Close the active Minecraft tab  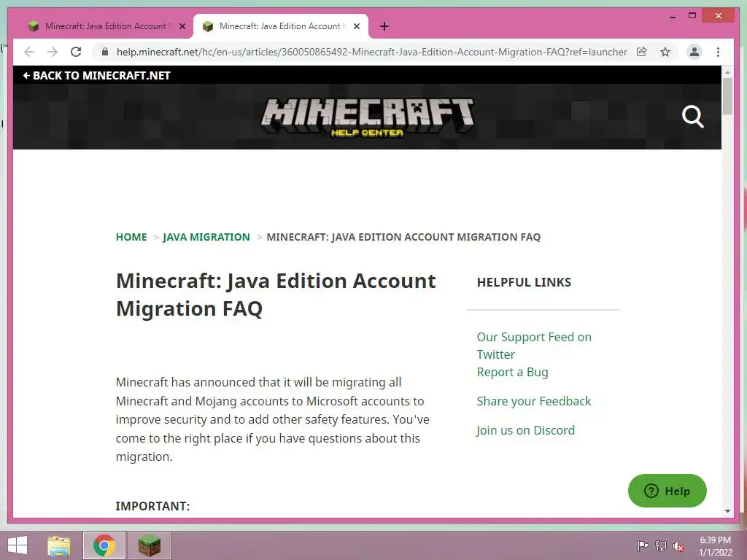(x=356, y=26)
